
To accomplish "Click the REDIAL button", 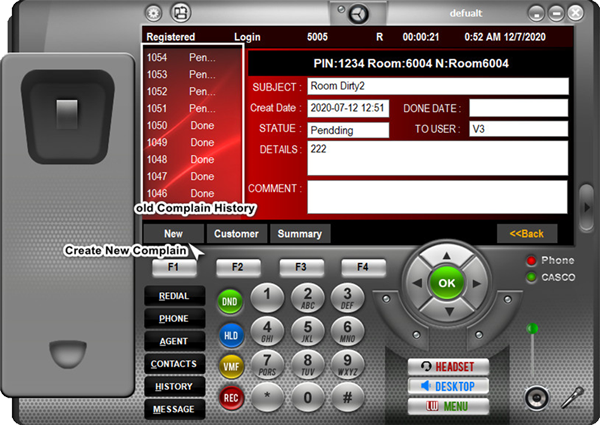I will click(x=174, y=296).
